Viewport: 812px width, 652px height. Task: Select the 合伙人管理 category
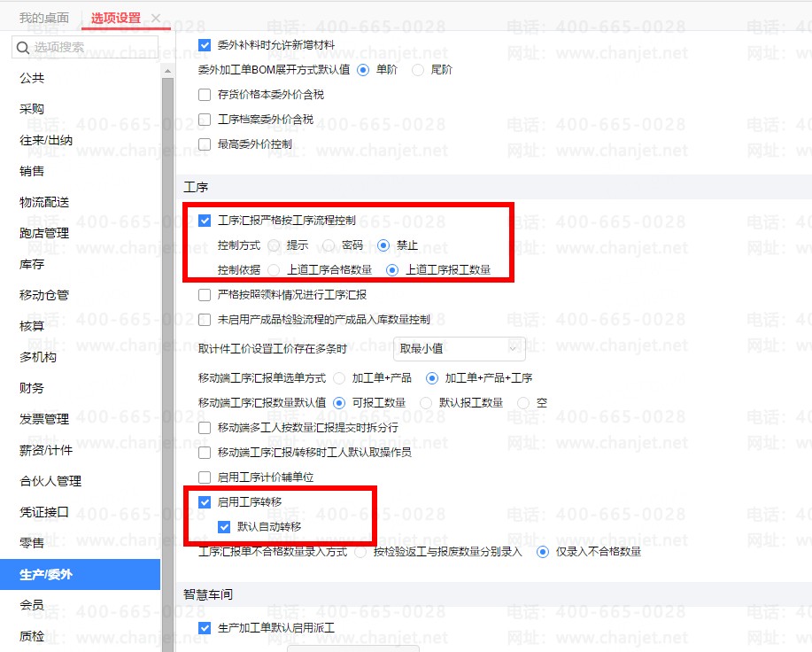[x=50, y=482]
